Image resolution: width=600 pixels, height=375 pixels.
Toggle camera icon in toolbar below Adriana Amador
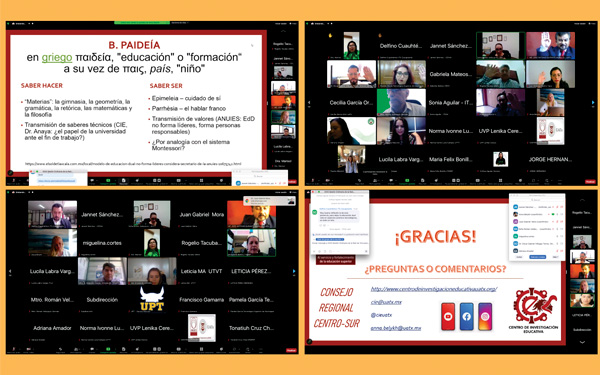pyautogui.click(x=28, y=349)
